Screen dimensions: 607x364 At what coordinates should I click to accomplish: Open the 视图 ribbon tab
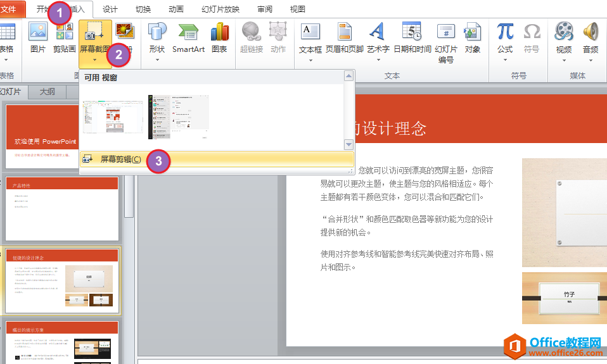point(298,9)
